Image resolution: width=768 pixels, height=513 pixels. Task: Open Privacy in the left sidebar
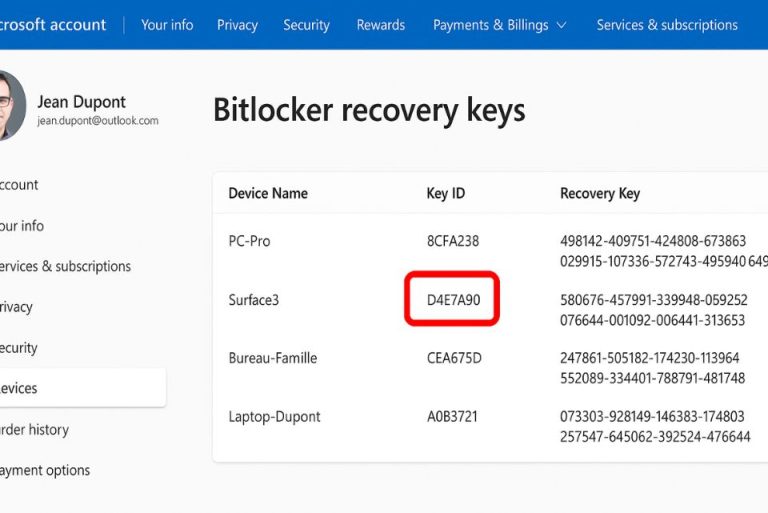click(16, 307)
